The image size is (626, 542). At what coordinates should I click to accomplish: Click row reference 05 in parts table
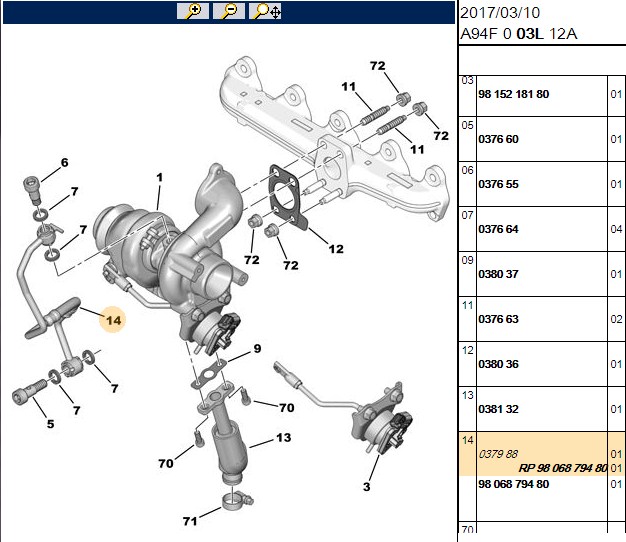(x=467, y=125)
